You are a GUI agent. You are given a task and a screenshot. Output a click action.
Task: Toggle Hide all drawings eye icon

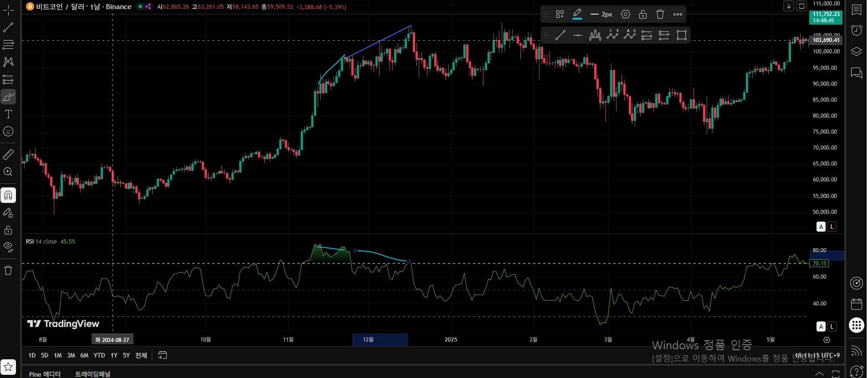tap(8, 247)
